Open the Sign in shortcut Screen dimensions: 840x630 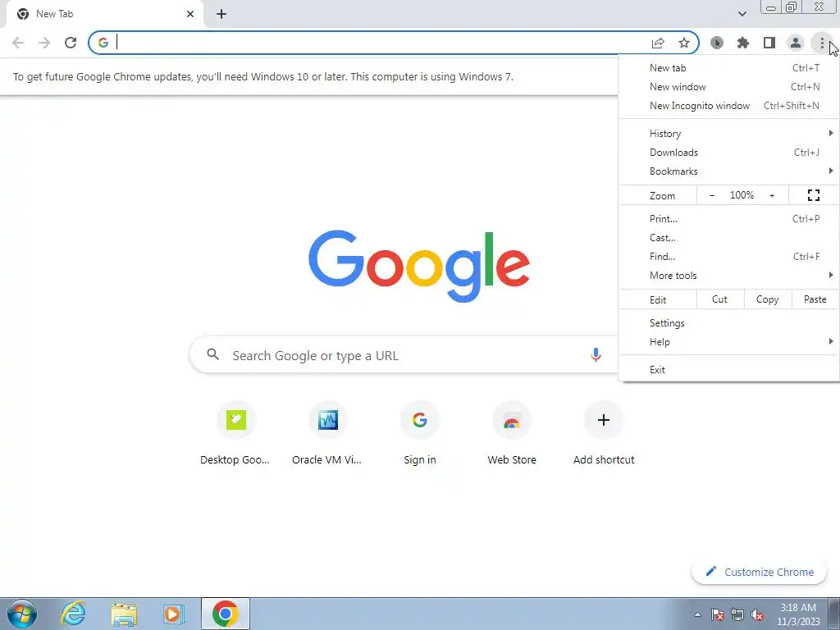(x=420, y=435)
